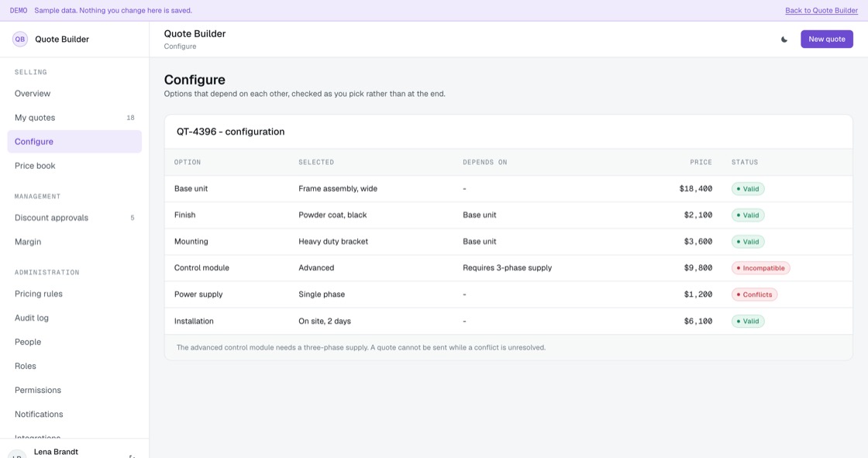868x458 pixels.
Task: Open Notifications in the sidebar
Action: click(74, 415)
